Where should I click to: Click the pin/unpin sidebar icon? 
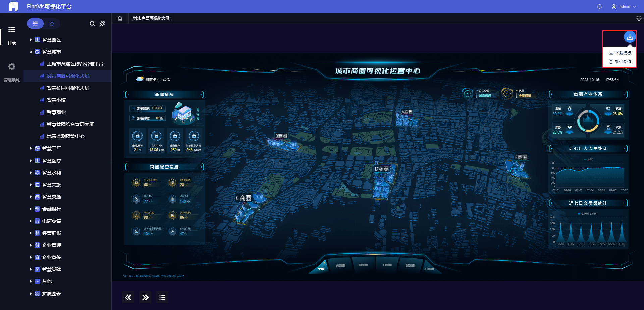click(102, 24)
